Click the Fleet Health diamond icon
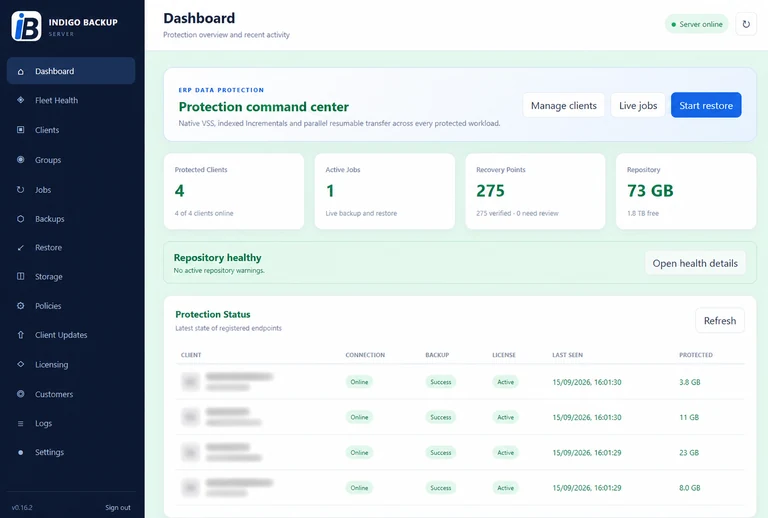The image size is (768, 518). click(21, 100)
